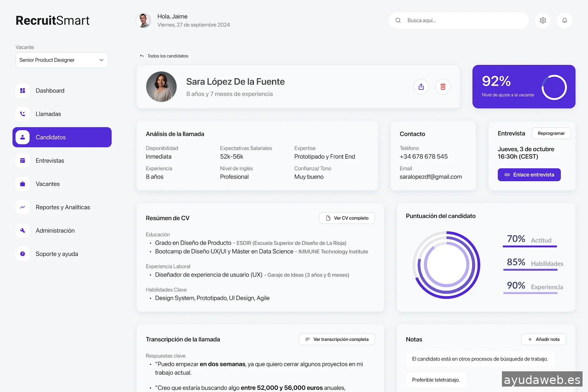
Task: Open notifications bell icon
Action: 564,20
